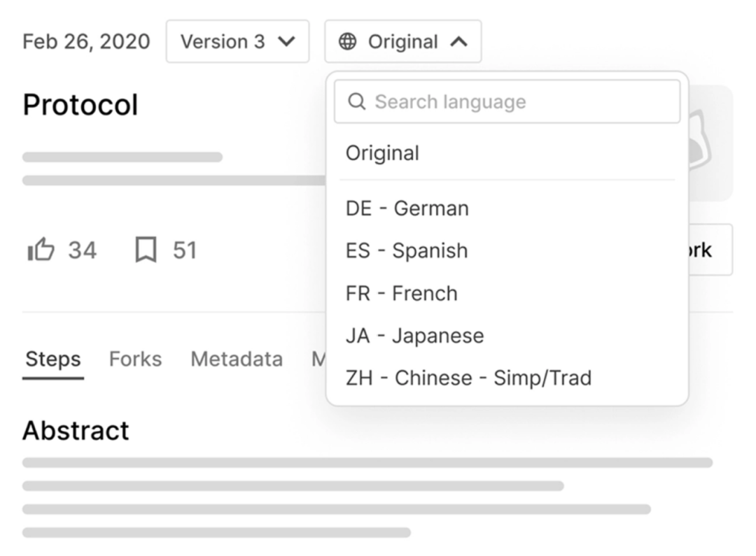This screenshot has height=556, width=756.
Task: Click the magnifier icon in language search
Action: click(x=356, y=101)
